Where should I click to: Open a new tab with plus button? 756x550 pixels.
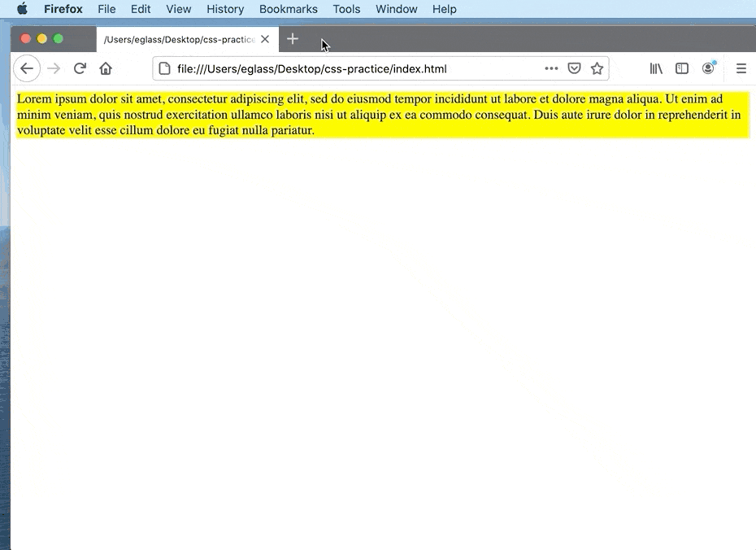point(292,38)
